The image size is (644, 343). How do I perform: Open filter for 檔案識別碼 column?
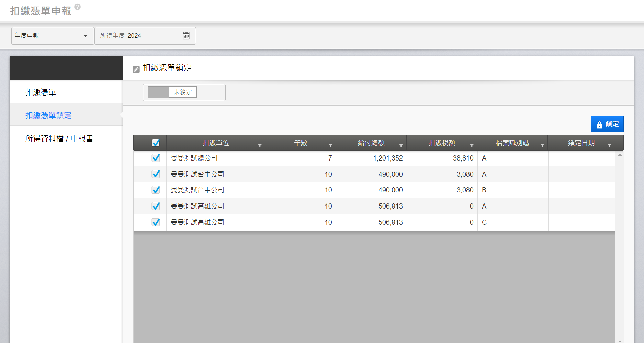click(542, 146)
